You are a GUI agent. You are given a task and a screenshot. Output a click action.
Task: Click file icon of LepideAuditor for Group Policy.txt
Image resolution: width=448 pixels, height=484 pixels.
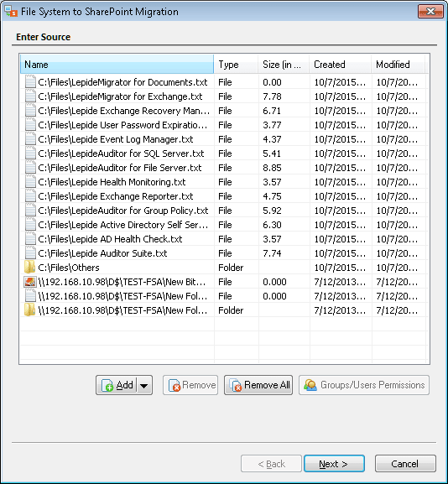tap(30, 211)
